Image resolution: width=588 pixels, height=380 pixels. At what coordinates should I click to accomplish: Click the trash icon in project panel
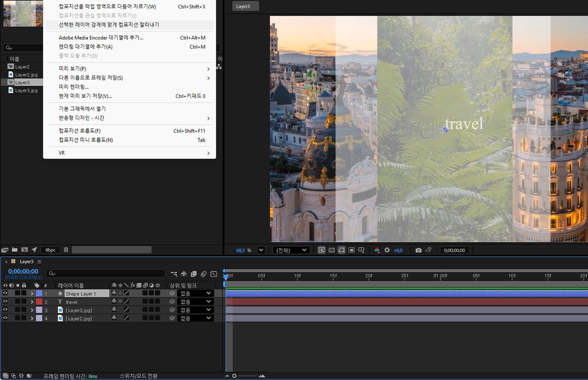(66, 250)
